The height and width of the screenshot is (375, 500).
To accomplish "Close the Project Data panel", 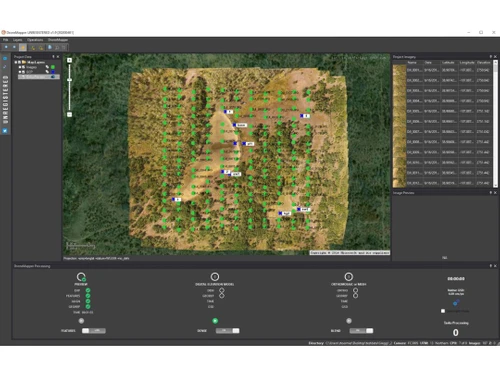I will [58, 57].
